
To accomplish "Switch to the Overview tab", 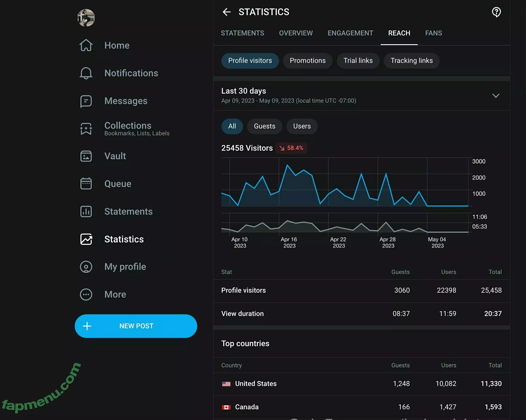I will coord(296,33).
